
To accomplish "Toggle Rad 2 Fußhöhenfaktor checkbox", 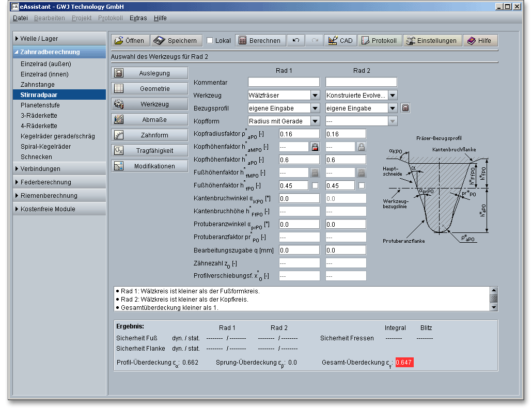I will pyautogui.click(x=362, y=185).
